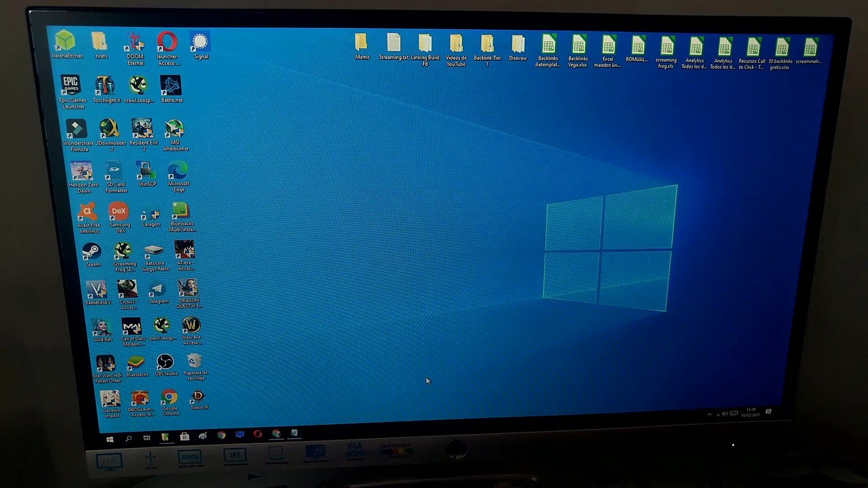
Task: Open the Streaming.txt file
Action: [x=393, y=47]
